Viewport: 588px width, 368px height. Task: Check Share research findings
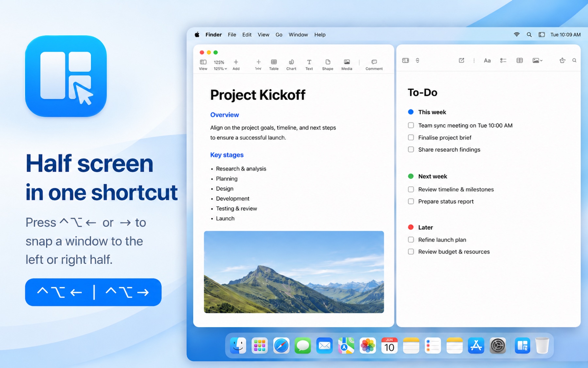(411, 149)
